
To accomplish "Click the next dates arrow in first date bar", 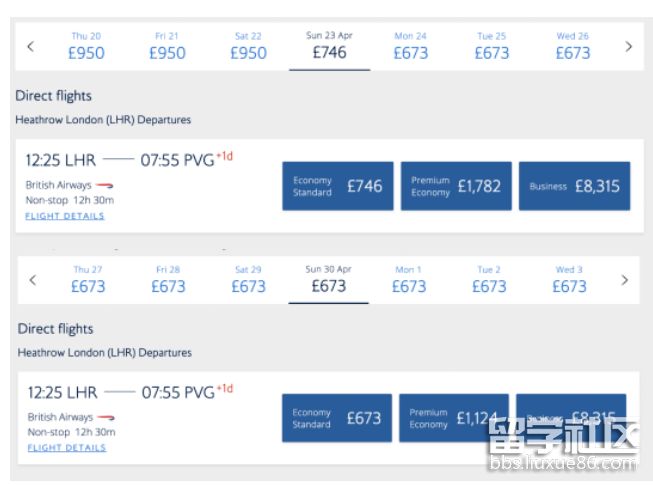I will tap(628, 46).
